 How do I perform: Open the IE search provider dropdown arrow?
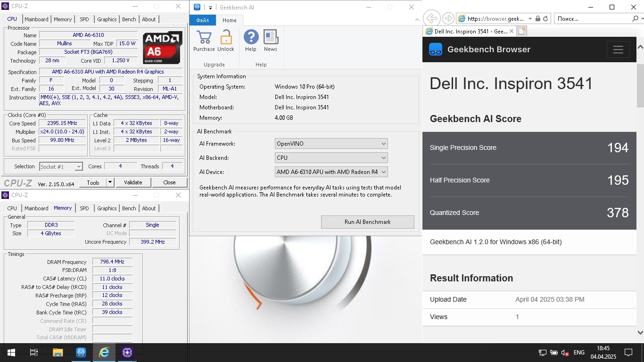tap(642, 19)
